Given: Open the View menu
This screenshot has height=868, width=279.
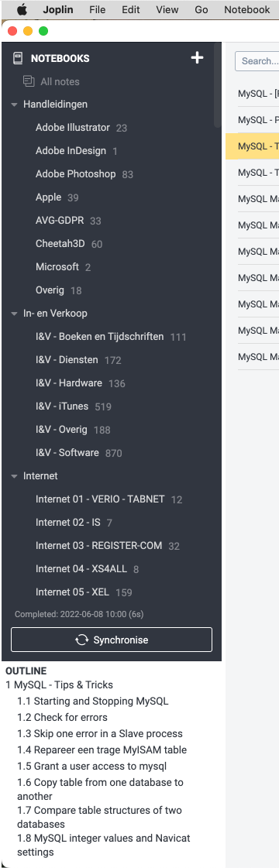Looking at the screenshot, I should point(167,9).
